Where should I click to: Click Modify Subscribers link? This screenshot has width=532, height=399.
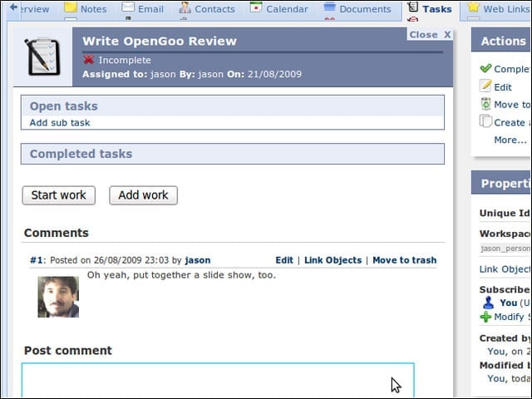512,317
